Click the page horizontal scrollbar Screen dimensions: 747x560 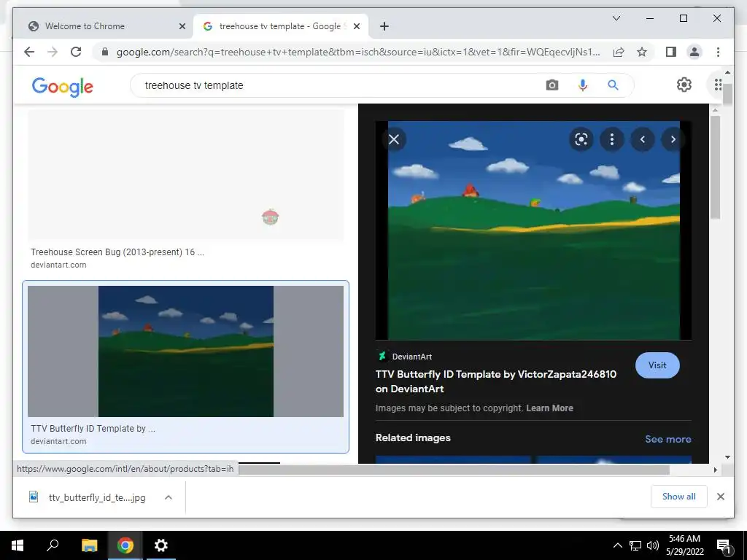[454, 470]
